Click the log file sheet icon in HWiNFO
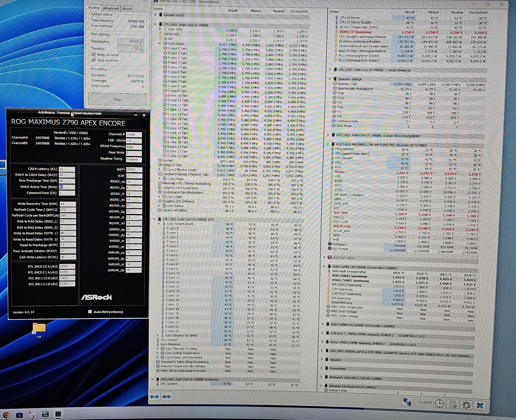The image size is (516, 420). click(453, 404)
